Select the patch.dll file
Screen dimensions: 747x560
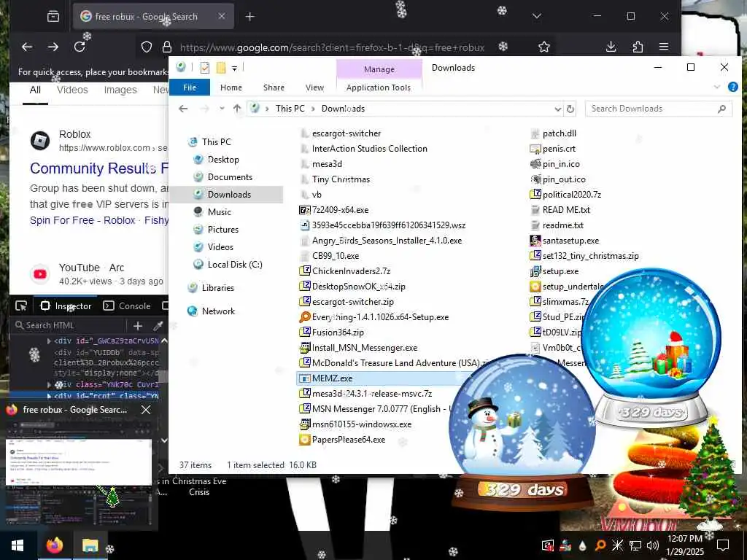(560, 133)
